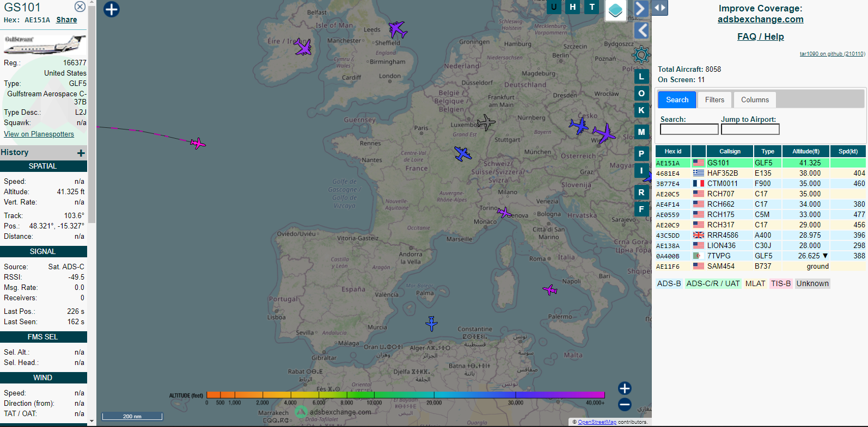Click the left-right arrows sidebar toggle
Viewport: 868px width, 427px height.
point(659,8)
